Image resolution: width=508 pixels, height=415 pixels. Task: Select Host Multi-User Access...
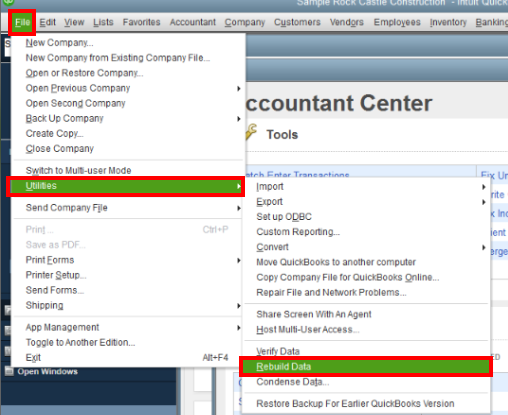pyautogui.click(x=366, y=330)
